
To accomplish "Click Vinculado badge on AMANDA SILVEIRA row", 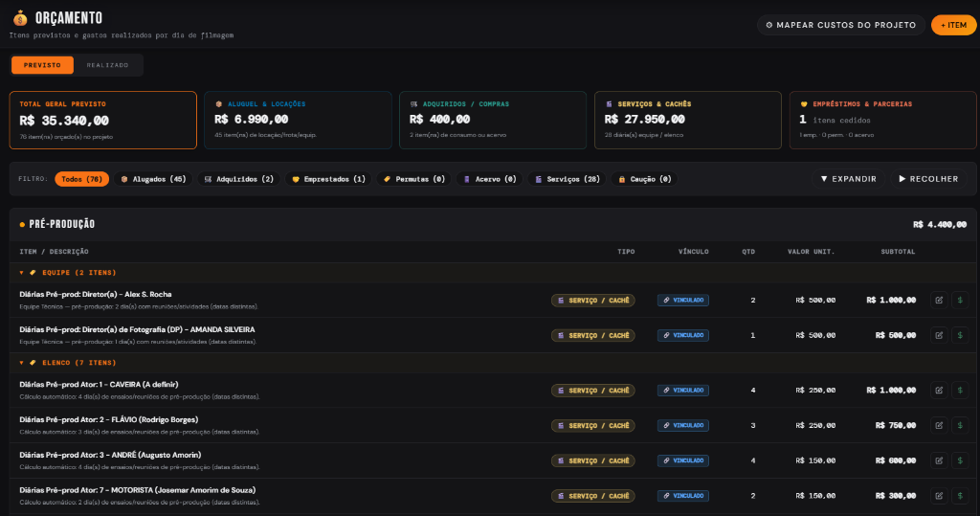I will (683, 335).
